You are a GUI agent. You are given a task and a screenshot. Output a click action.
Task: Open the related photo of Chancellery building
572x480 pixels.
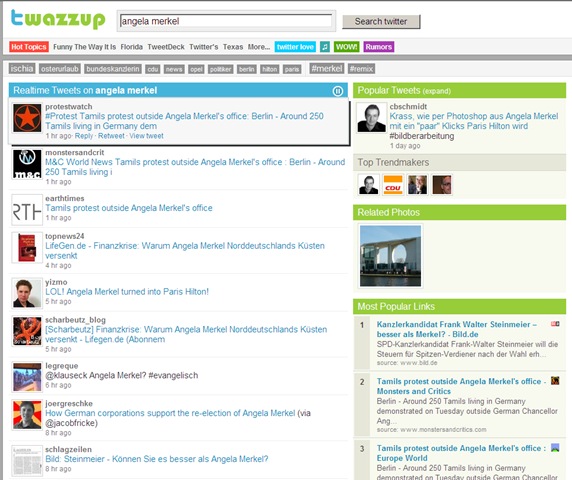click(x=390, y=256)
